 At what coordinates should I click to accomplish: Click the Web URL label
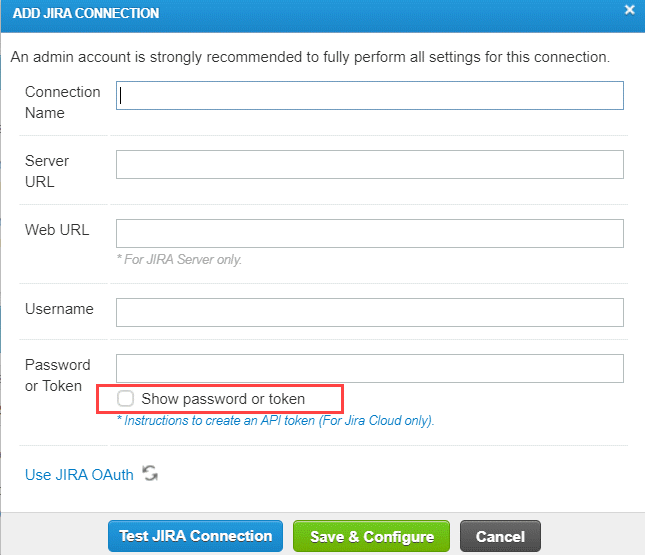(57, 230)
